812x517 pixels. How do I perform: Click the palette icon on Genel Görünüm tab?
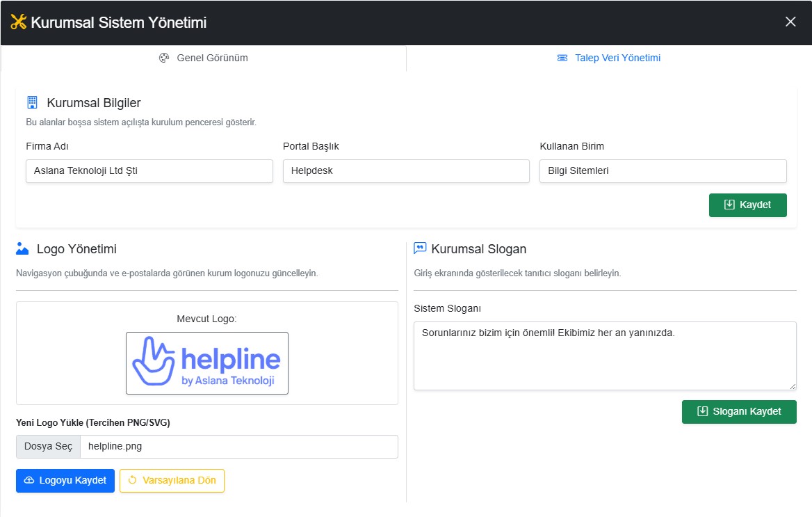click(x=164, y=58)
